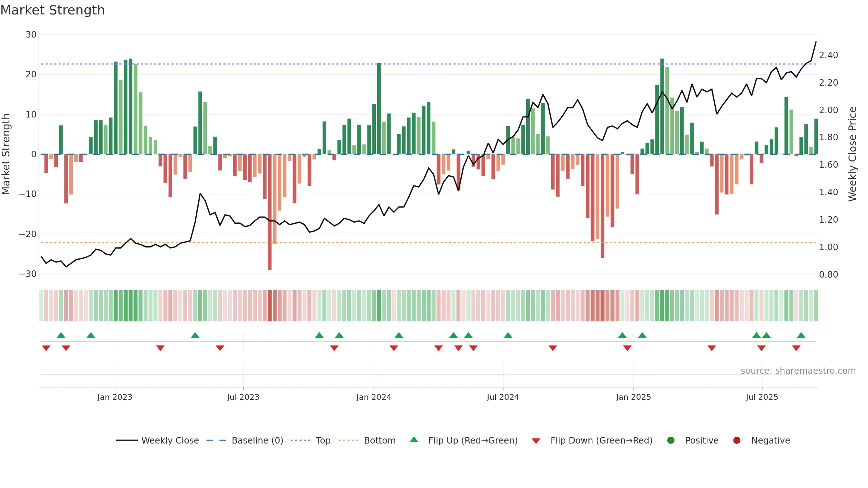The height and width of the screenshot is (488, 868).
Task: Click the Jan 2024 date label
Action: click(x=374, y=397)
